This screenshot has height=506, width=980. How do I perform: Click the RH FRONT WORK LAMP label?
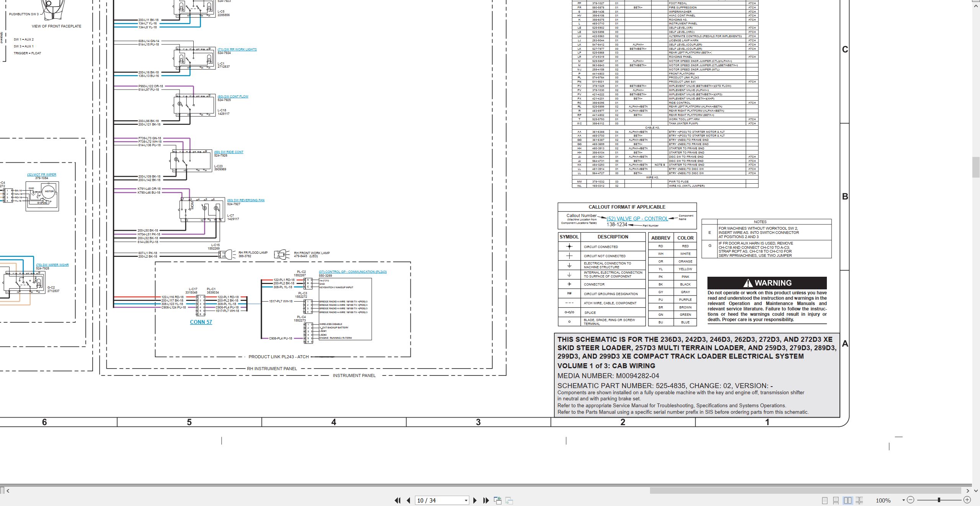click(x=312, y=253)
